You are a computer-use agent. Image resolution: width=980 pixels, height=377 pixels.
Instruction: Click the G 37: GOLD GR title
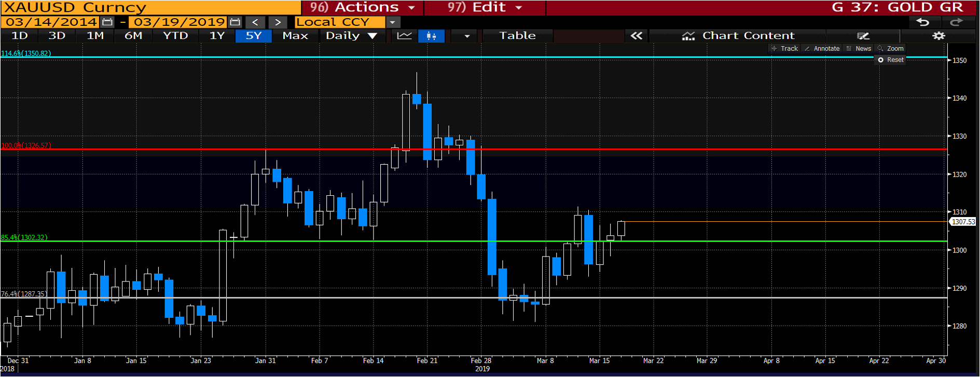point(897,7)
